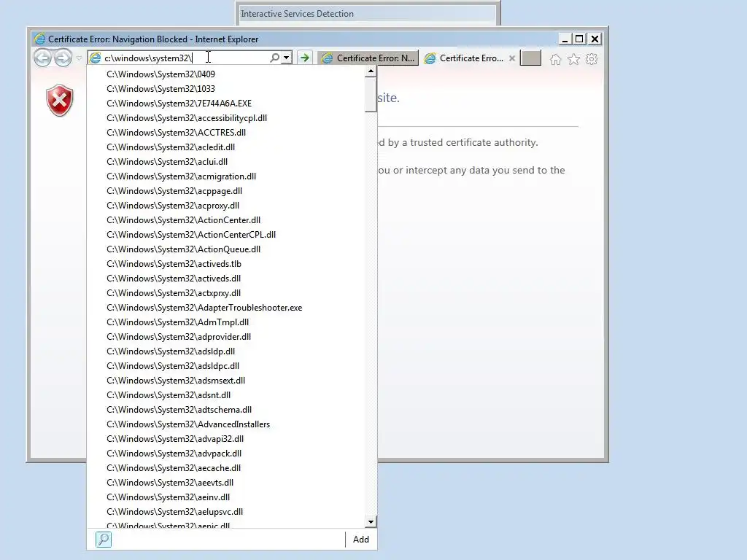Select aclui.dll suggestion
The height and width of the screenshot is (560, 747).
225,162
